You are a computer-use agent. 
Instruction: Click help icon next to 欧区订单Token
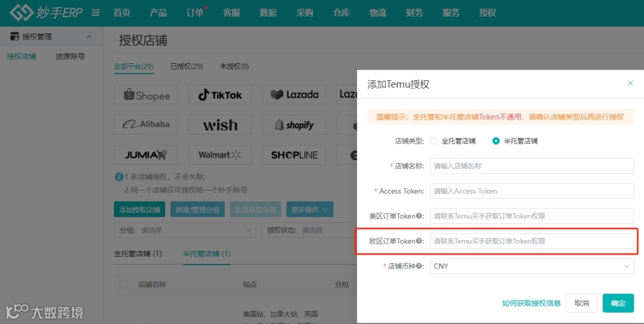coord(419,241)
